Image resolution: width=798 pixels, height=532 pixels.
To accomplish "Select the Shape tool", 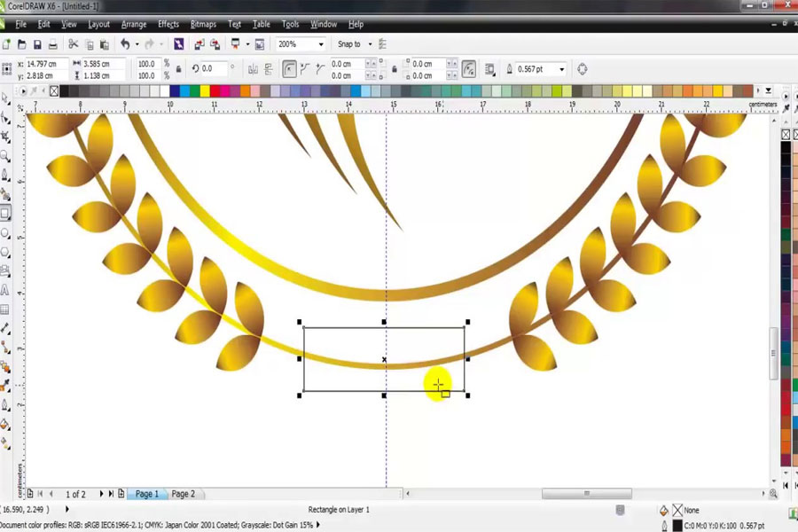I will (5, 118).
